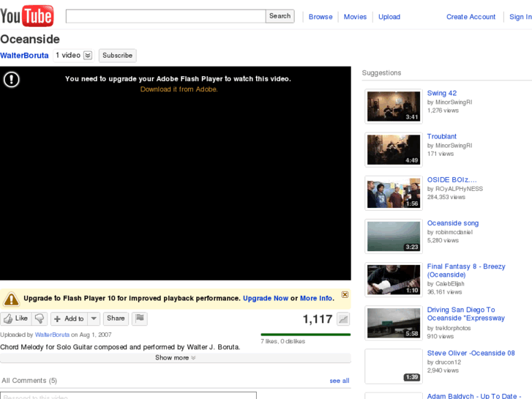Expand description with Show more
This screenshot has height=399, width=532.
[x=176, y=358]
